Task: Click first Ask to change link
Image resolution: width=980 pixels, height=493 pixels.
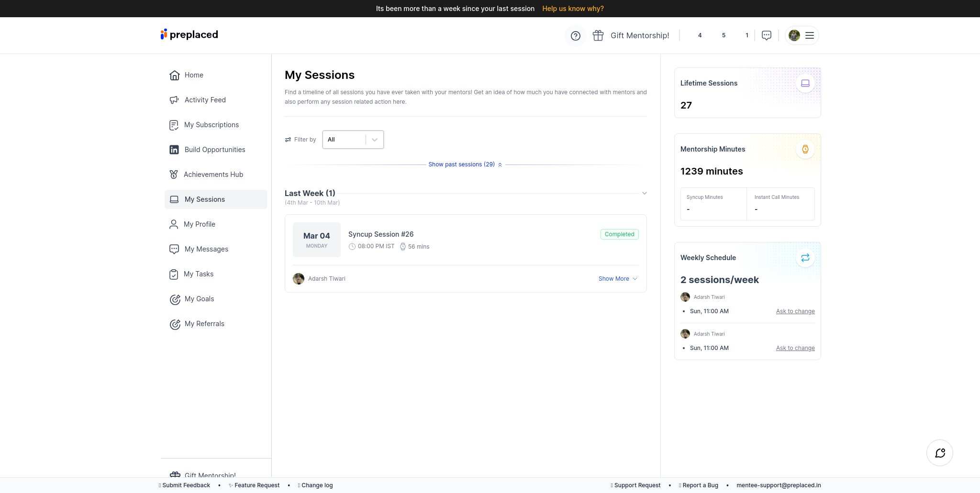Action: tap(795, 311)
